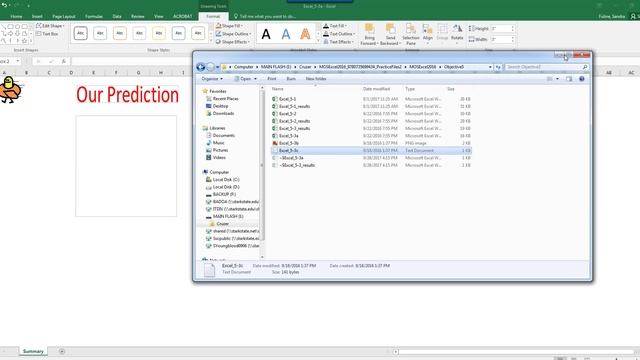Click the Explorer help question-mark icon
640x360 pixels.
(582, 78)
